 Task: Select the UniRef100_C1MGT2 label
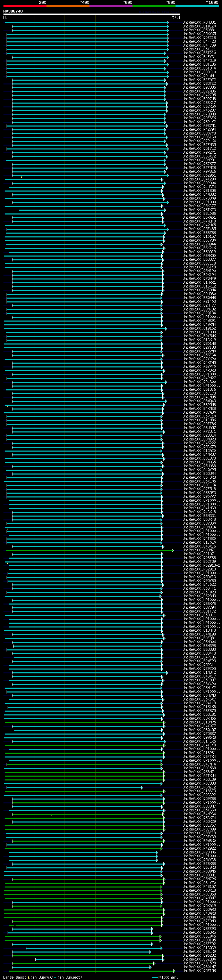[x=199, y=672]
